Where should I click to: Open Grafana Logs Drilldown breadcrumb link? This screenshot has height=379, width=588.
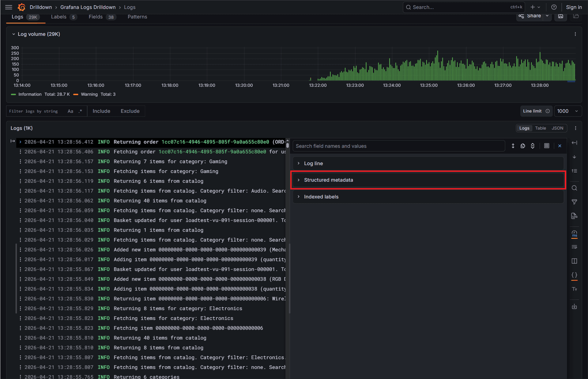88,7
